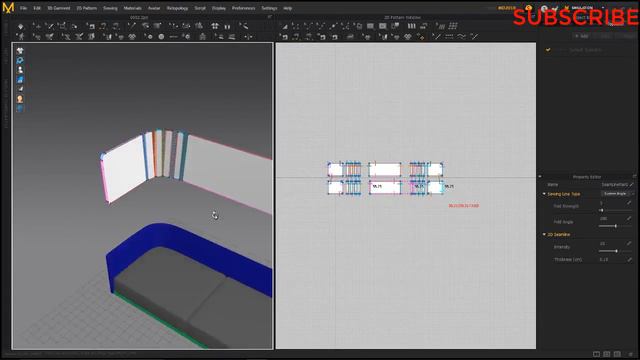Click the Thickness edit pencil
Screen dimensions: 640x360
629,259
